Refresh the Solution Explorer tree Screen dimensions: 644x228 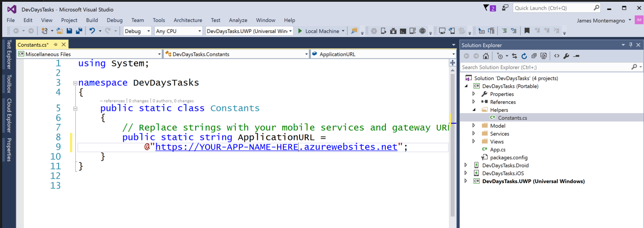coord(524,56)
